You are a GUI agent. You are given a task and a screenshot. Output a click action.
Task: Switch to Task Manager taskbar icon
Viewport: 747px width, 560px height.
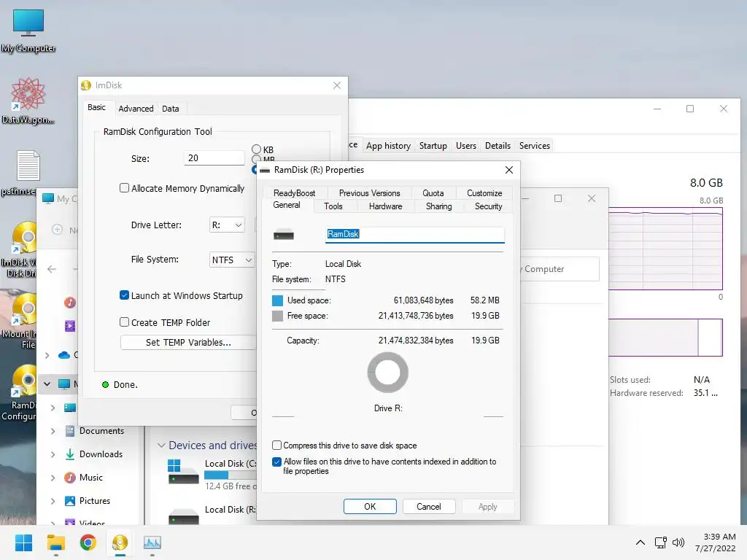click(152, 542)
